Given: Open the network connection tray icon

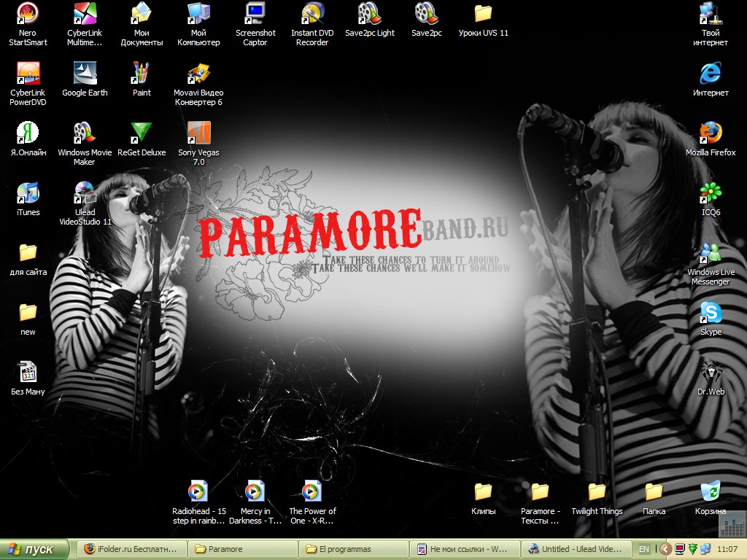Looking at the screenshot, I should tap(705, 549).
